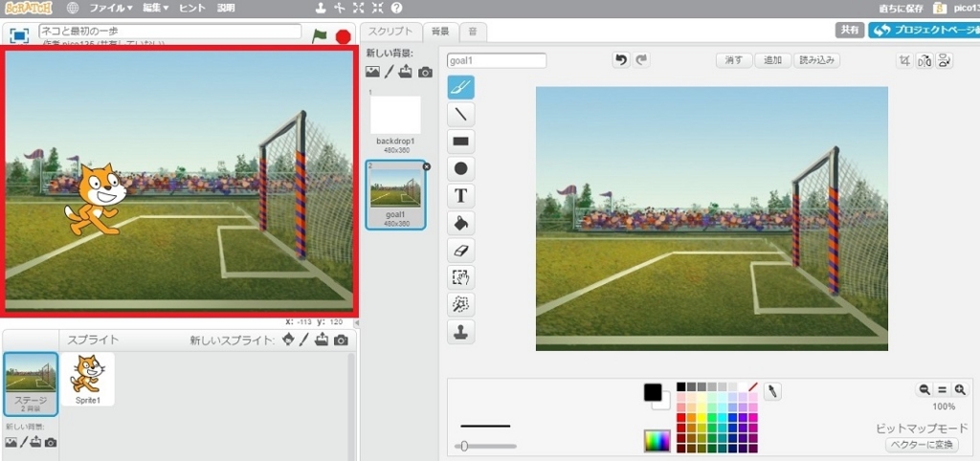Click the Redo arrow button
980x461 pixels.
pos(642,60)
